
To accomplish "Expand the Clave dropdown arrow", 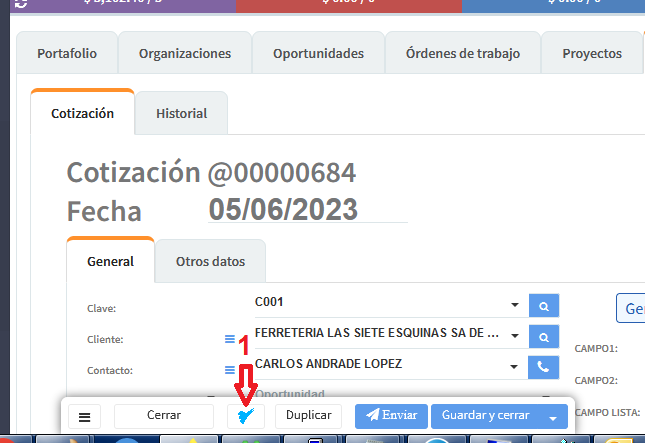I will [x=515, y=305].
